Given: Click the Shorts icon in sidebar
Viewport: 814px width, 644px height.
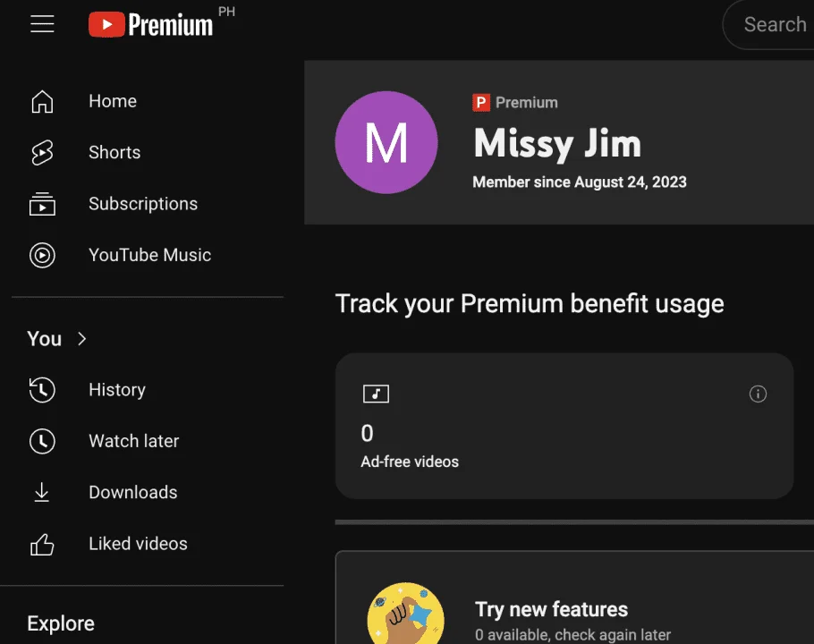Looking at the screenshot, I should click(x=42, y=153).
